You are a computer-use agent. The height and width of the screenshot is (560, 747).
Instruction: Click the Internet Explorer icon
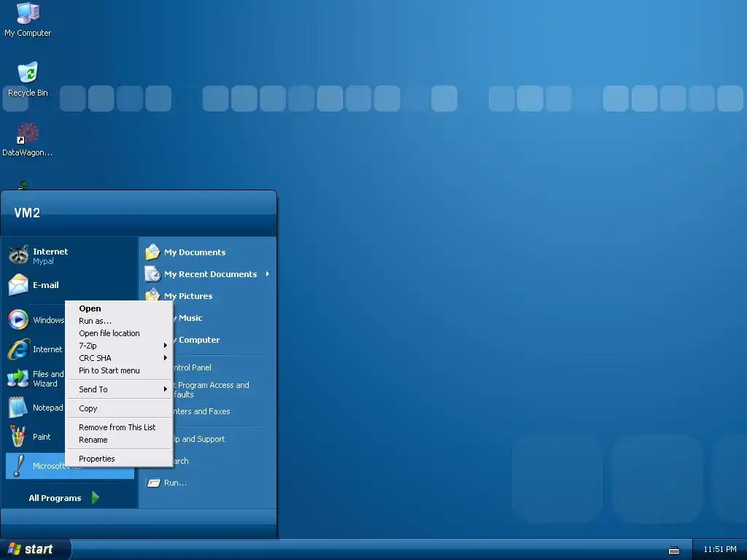18,349
